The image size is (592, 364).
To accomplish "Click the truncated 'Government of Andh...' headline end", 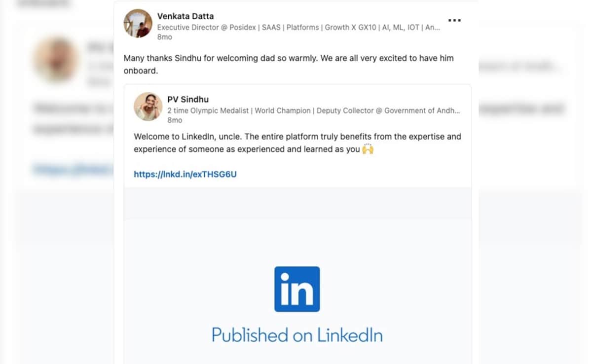I will pos(422,110).
